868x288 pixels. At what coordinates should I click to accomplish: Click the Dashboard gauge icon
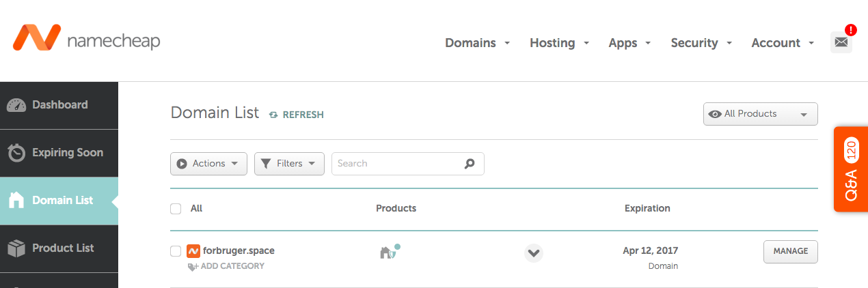pyautogui.click(x=16, y=105)
